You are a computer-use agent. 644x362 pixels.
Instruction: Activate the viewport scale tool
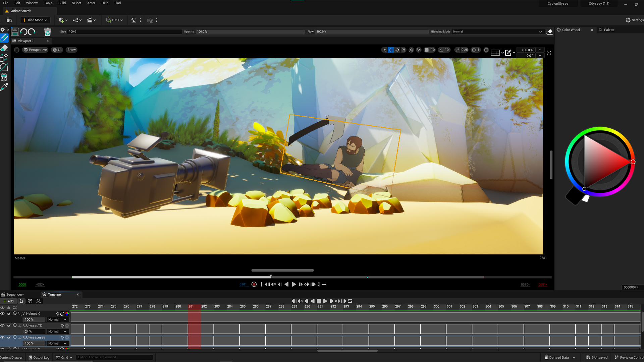[403, 50]
